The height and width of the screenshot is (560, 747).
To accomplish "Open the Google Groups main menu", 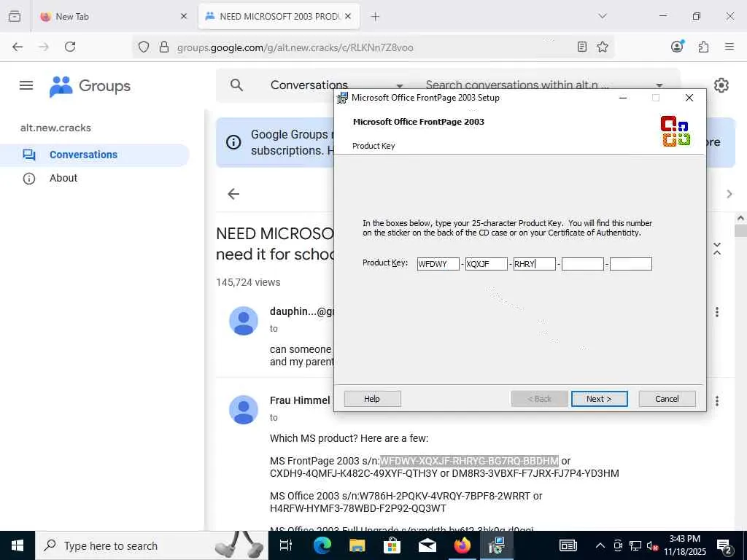I will (26, 85).
